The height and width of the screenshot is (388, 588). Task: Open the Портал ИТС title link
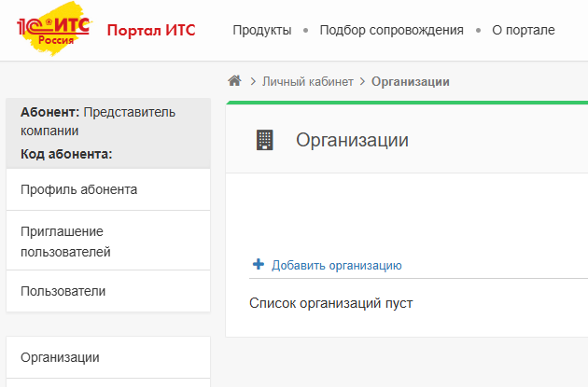coord(151,30)
